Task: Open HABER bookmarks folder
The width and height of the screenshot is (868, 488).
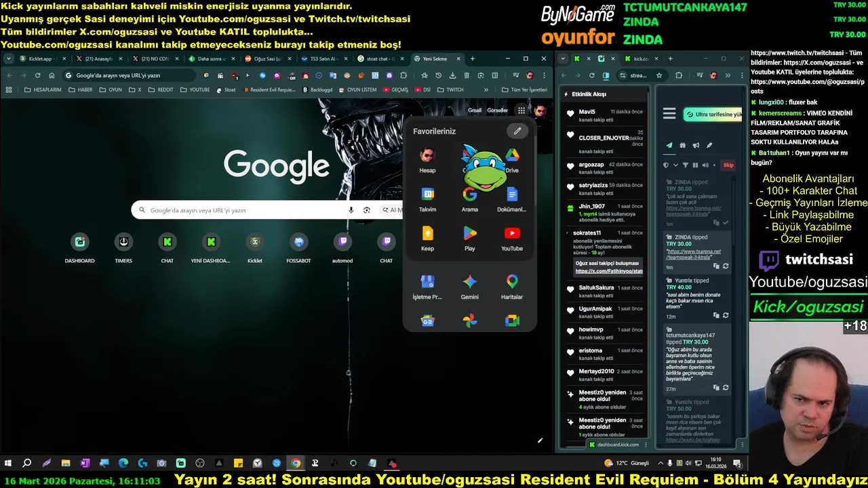Action: pyautogui.click(x=81, y=89)
